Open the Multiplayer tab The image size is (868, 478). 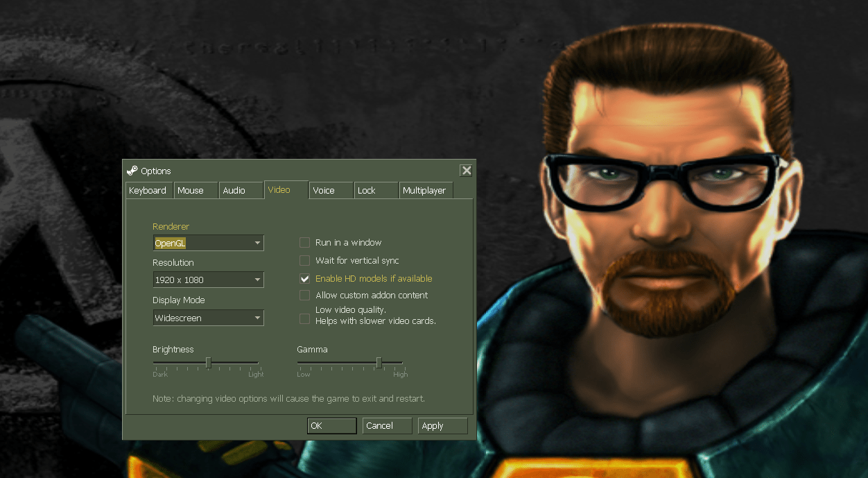(426, 190)
